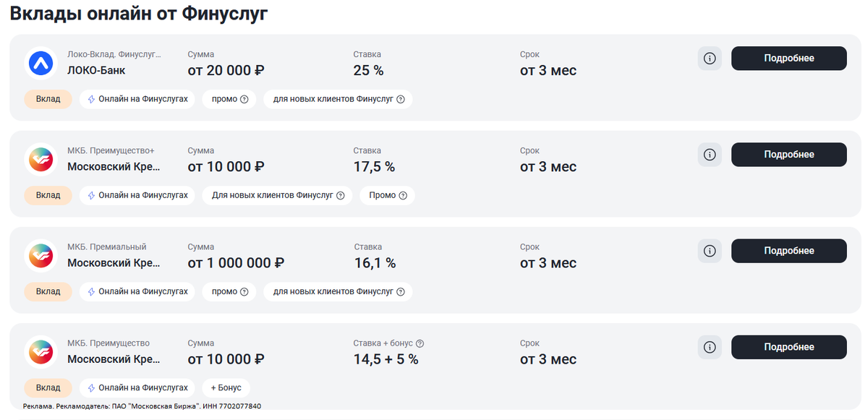Click Подробнее on the 14,5 + 5 % deposit
Viewport: 868px width, 420px height.
click(x=788, y=347)
